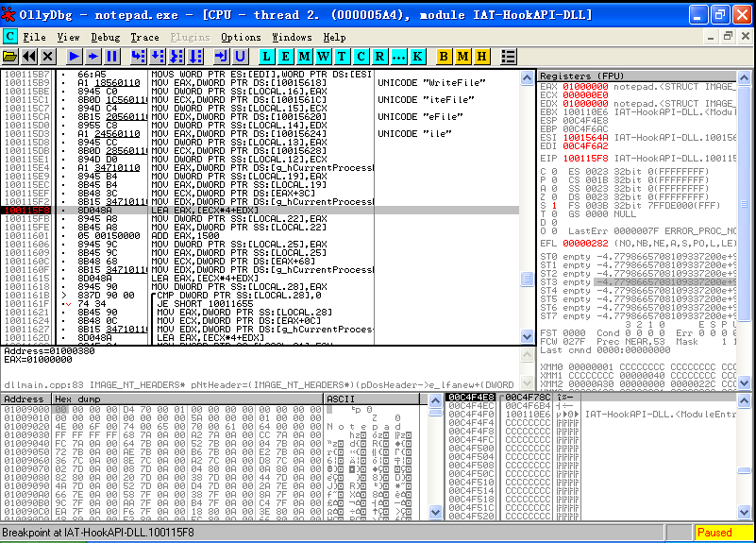This screenshot has width=756, height=543.
Task: Open the File menu
Action: pyautogui.click(x=34, y=37)
